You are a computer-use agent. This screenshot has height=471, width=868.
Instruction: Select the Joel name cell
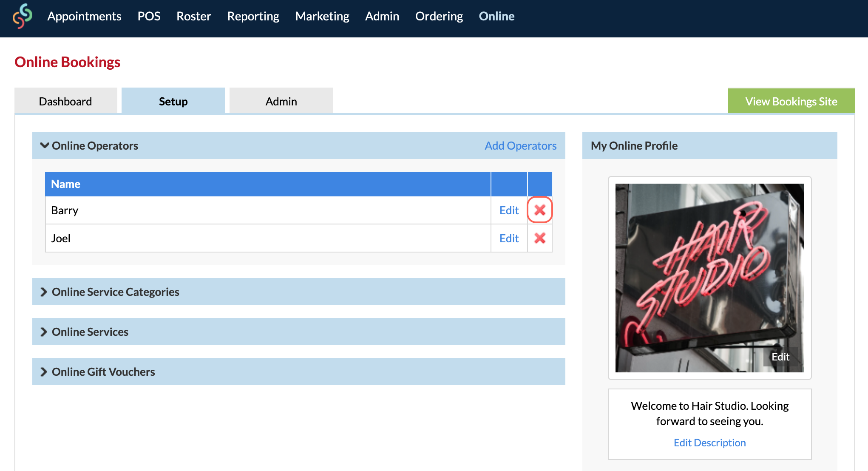[x=268, y=238]
